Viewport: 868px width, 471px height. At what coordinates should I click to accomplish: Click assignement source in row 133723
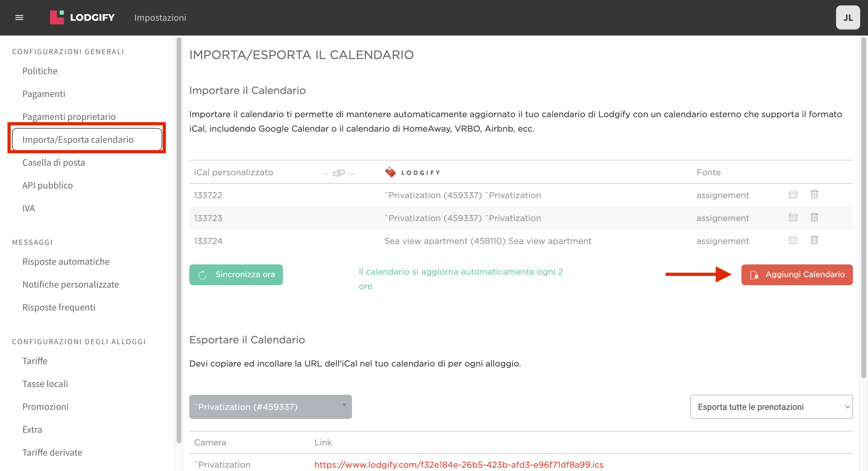click(x=722, y=218)
